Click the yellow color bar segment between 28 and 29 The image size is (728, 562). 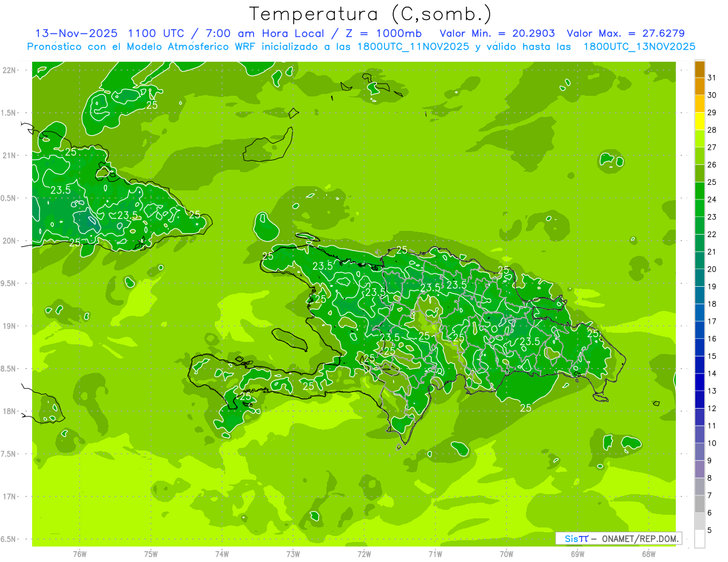coord(699,121)
